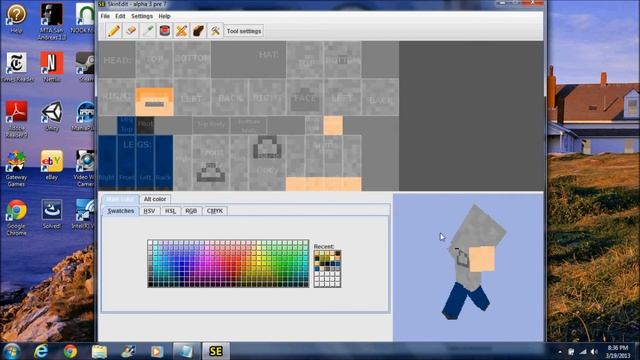Select the red Paint Bucket tool
The image size is (640, 360).
pos(164,31)
